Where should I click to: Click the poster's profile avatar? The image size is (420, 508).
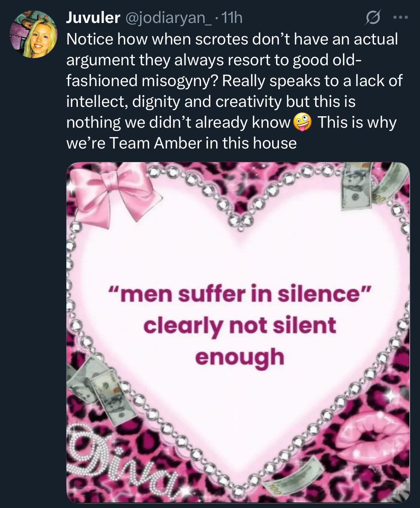[33, 34]
